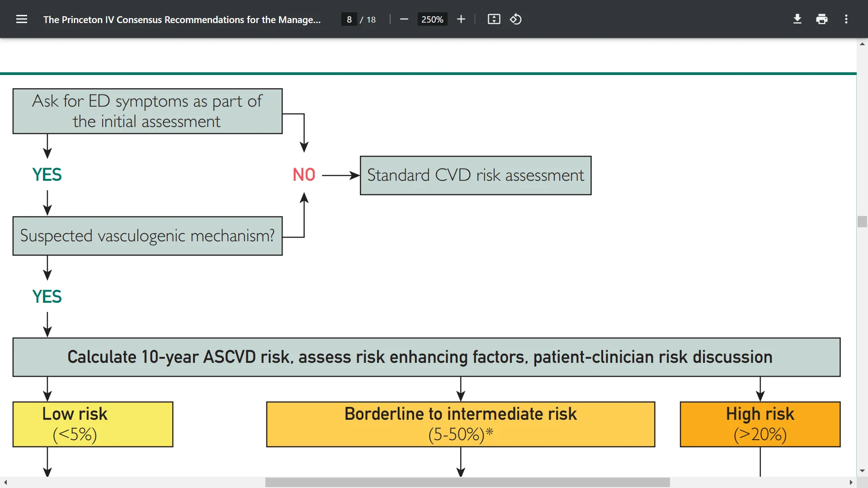
Task: Click the '/ 18' total page count
Action: (368, 19)
